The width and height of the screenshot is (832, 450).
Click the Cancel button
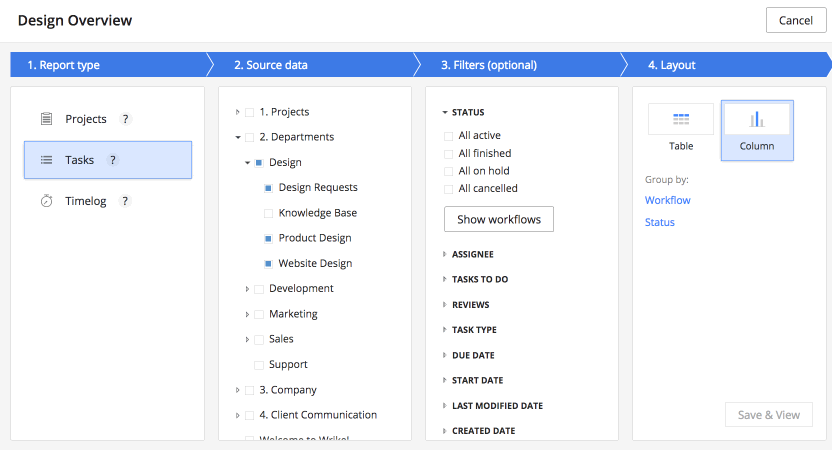click(x=795, y=21)
